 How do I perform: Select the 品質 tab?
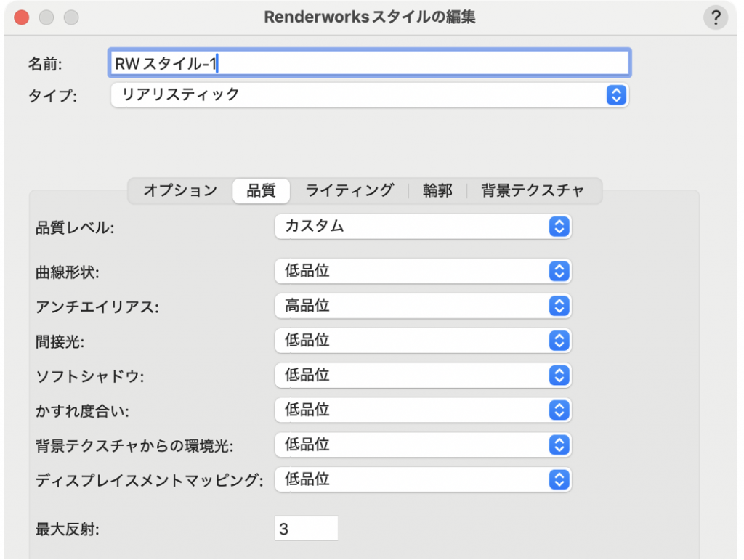[261, 190]
